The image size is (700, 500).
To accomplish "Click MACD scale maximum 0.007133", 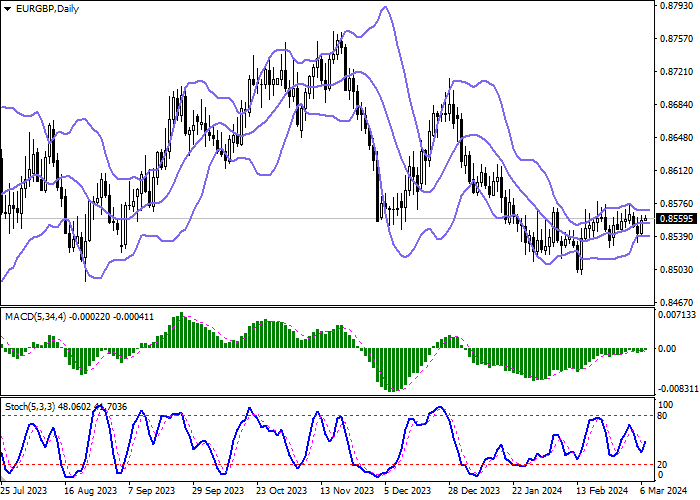I will 677,315.
